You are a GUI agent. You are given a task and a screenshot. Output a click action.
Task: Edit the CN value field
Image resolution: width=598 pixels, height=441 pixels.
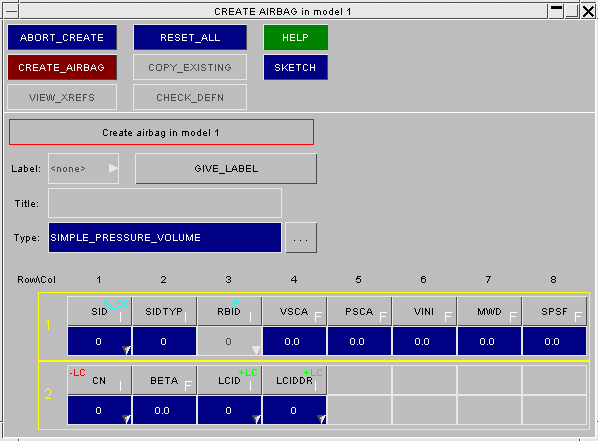coord(99,410)
